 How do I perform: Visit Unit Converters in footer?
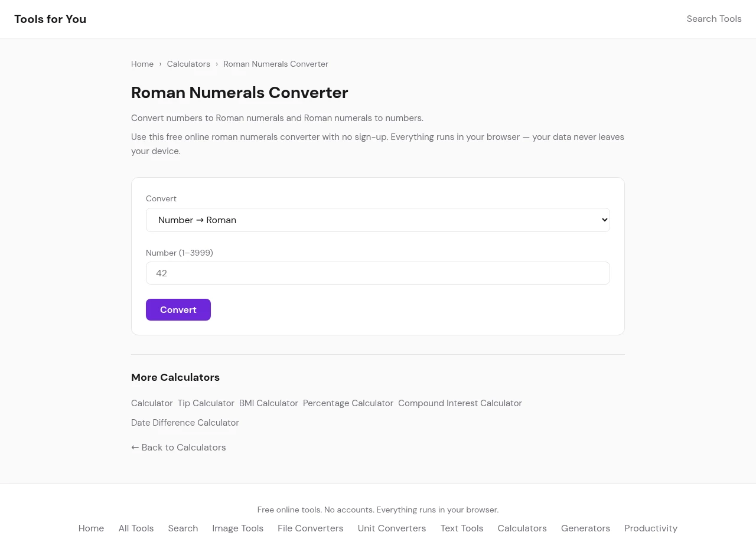click(392, 528)
